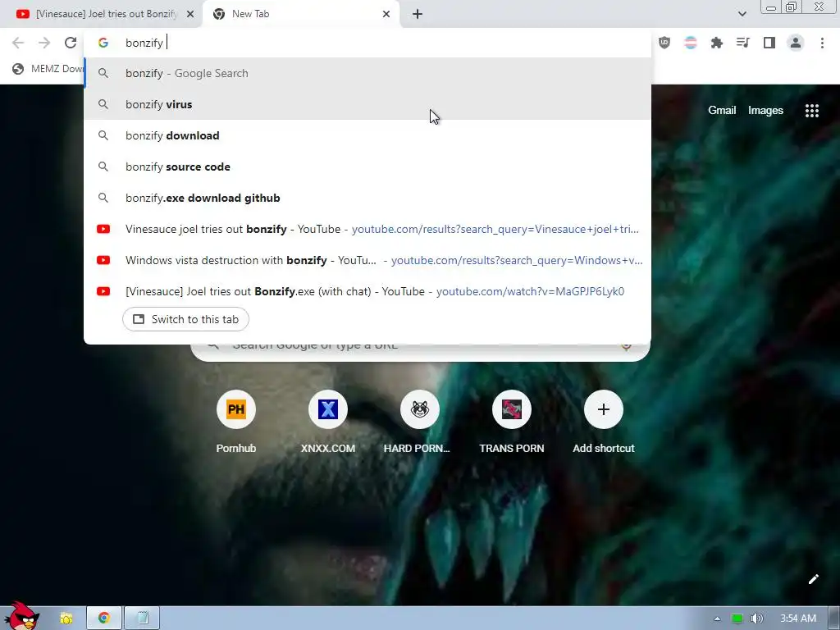Click the green network tray icon
This screenshot has height=630, width=840.
(737, 619)
